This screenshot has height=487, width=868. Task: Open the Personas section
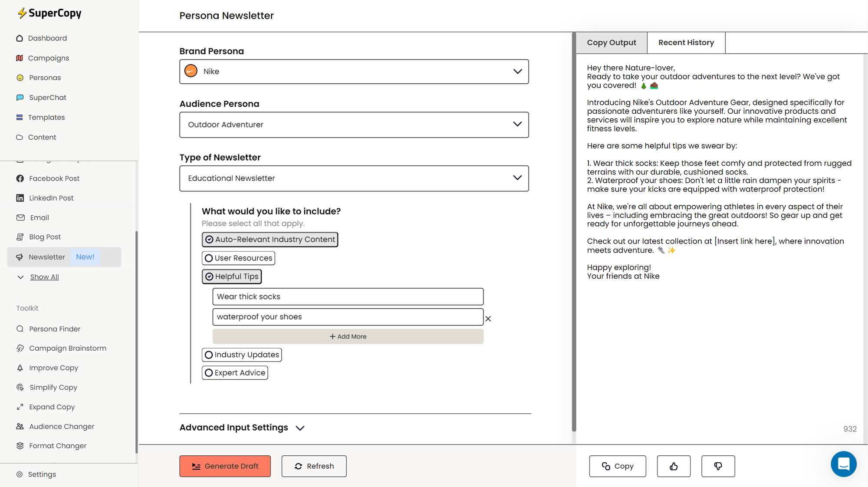(x=45, y=78)
